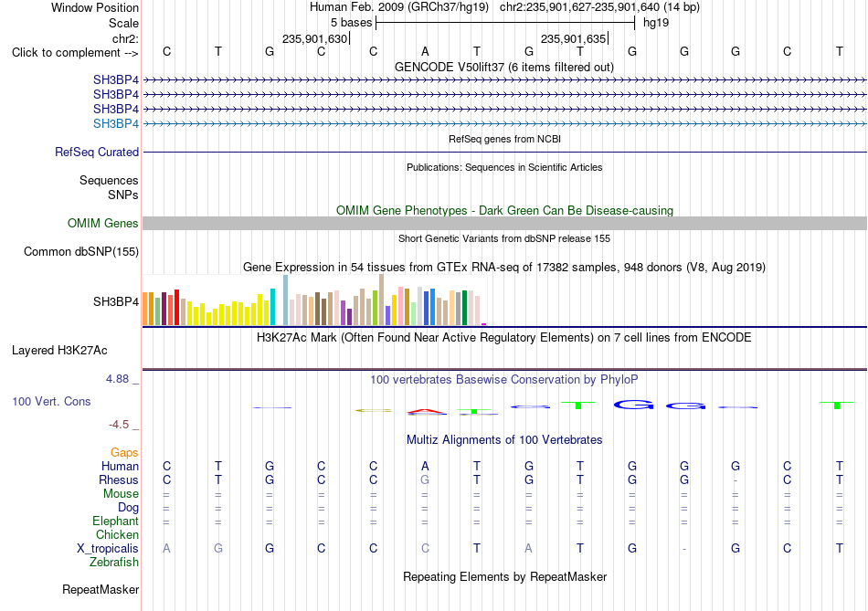Select the Mouse species label
The width and height of the screenshot is (868, 611).
click(121, 494)
